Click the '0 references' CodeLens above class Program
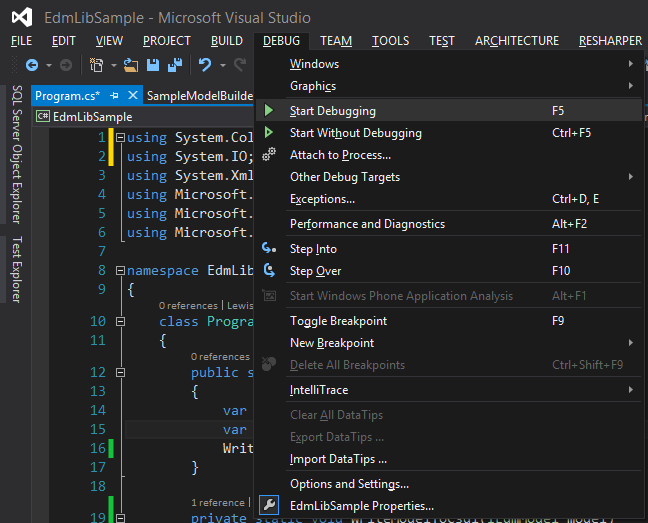This screenshot has width=648, height=523. (x=188, y=306)
